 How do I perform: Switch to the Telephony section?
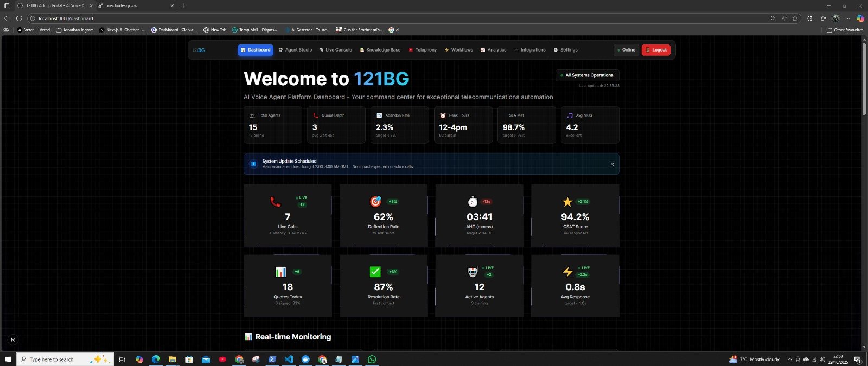(423, 50)
